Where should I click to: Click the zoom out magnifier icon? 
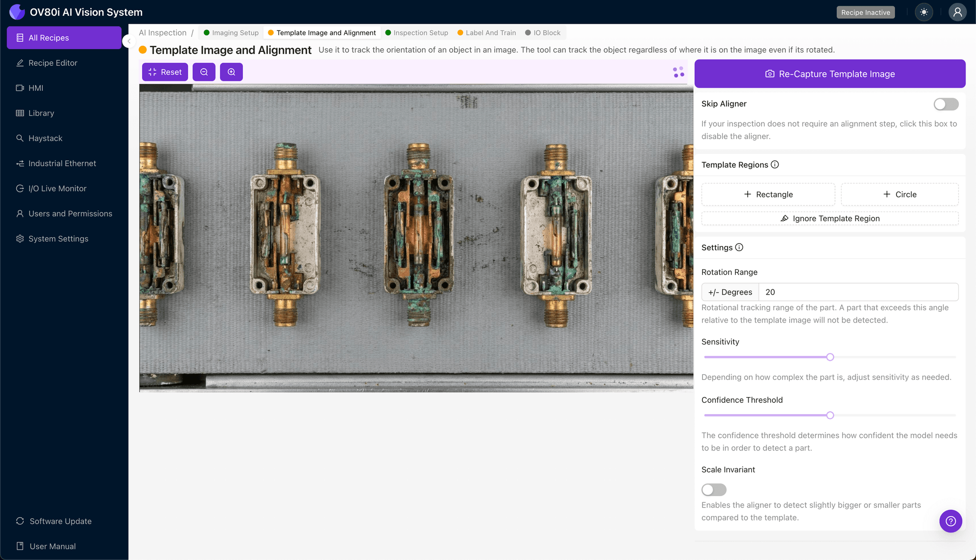(204, 72)
